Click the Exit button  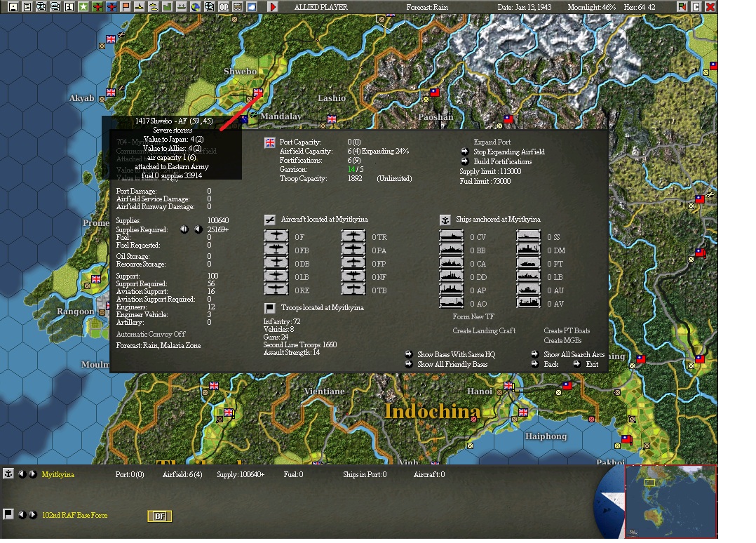coord(592,364)
